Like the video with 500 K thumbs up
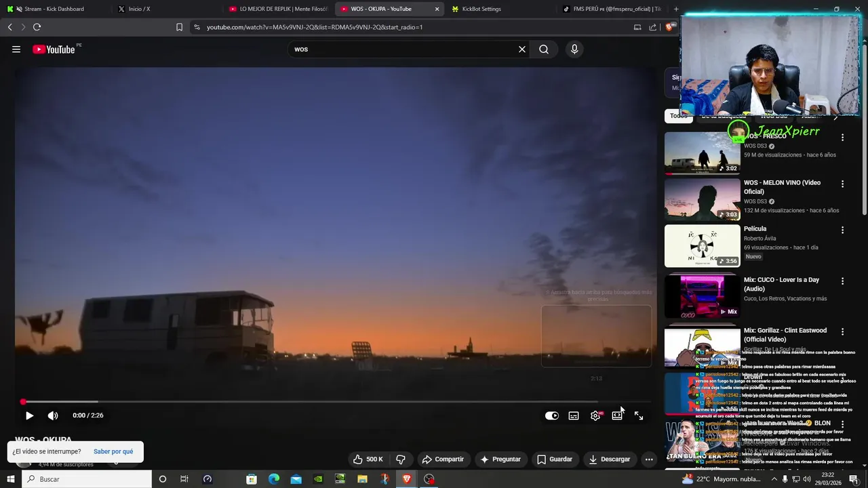This screenshot has height=488, width=868. (368, 460)
